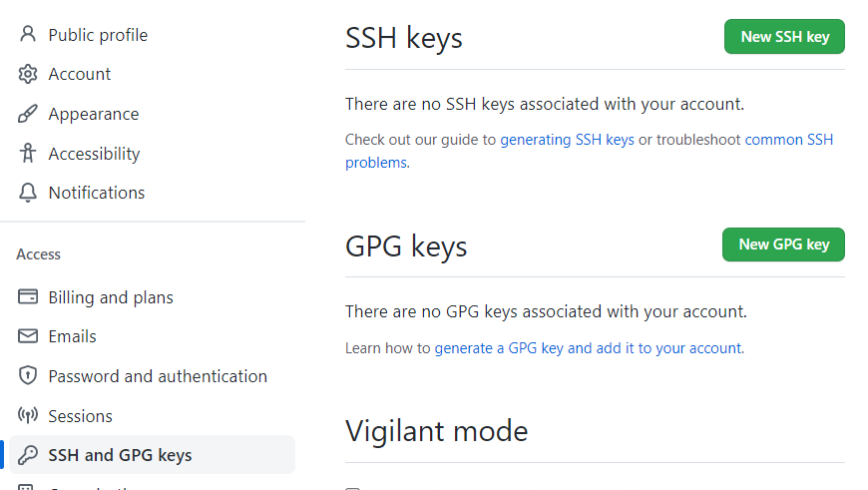Click the broadcast icon beside Sessions
The image size is (868, 490).
(28, 416)
